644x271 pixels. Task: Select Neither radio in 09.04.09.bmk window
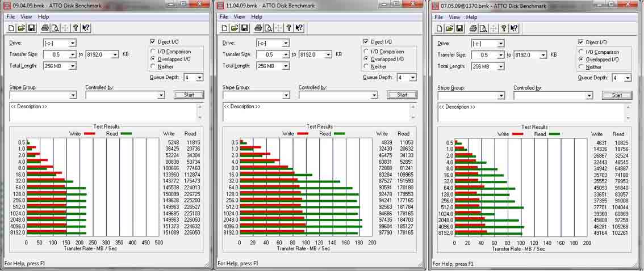(x=153, y=66)
